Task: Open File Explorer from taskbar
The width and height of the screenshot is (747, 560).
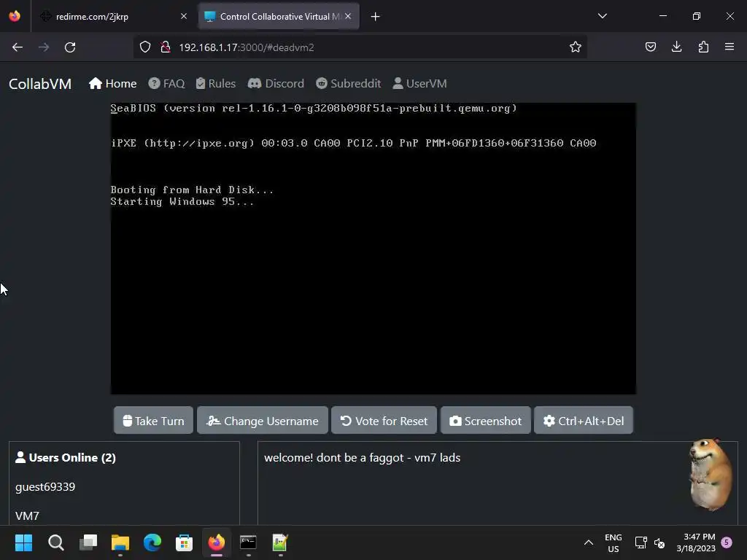Action: 120,542
